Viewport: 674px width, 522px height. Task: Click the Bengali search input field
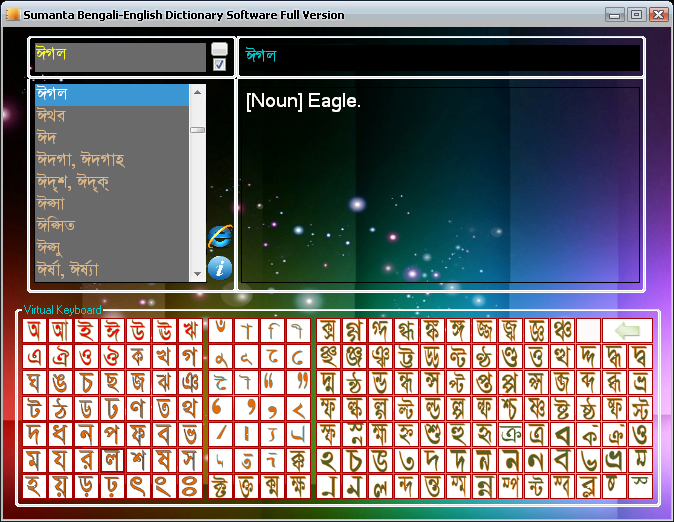(x=120, y=57)
